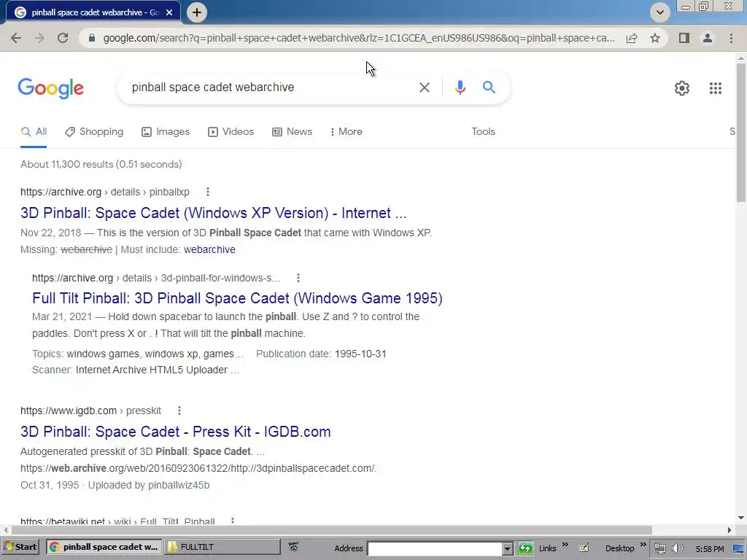This screenshot has height=560, width=747.
Task: Click the raccoon quick launch icon
Action: (293, 547)
